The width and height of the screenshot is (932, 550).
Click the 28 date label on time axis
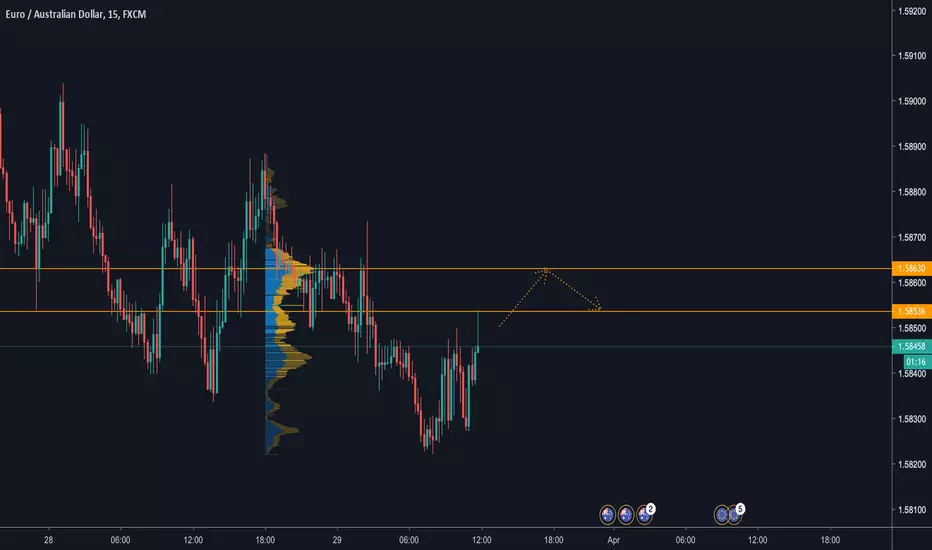tap(48, 540)
